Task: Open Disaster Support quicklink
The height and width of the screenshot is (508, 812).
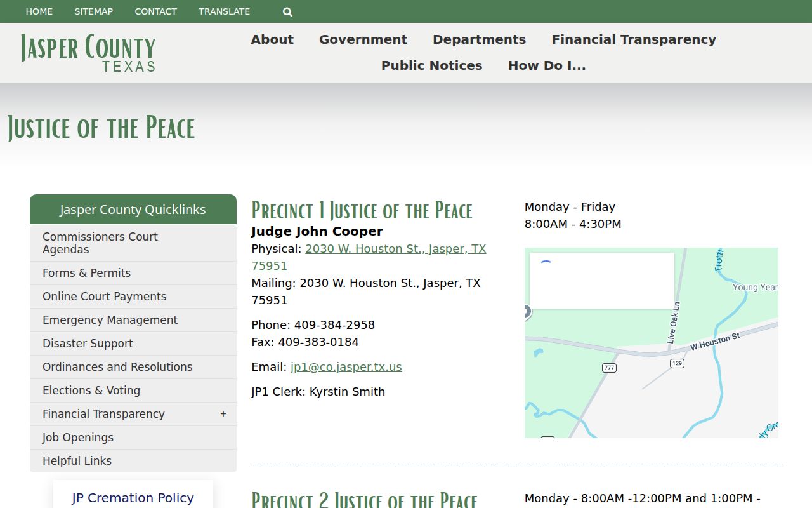Action: tap(133, 344)
